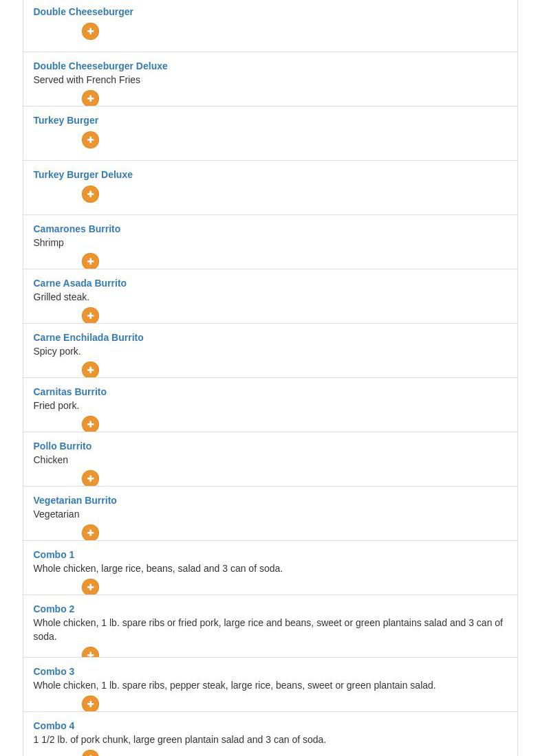This screenshot has height=756, width=540.
Task: Add Double Cheeseburger with plus icon
Action: 90,32
